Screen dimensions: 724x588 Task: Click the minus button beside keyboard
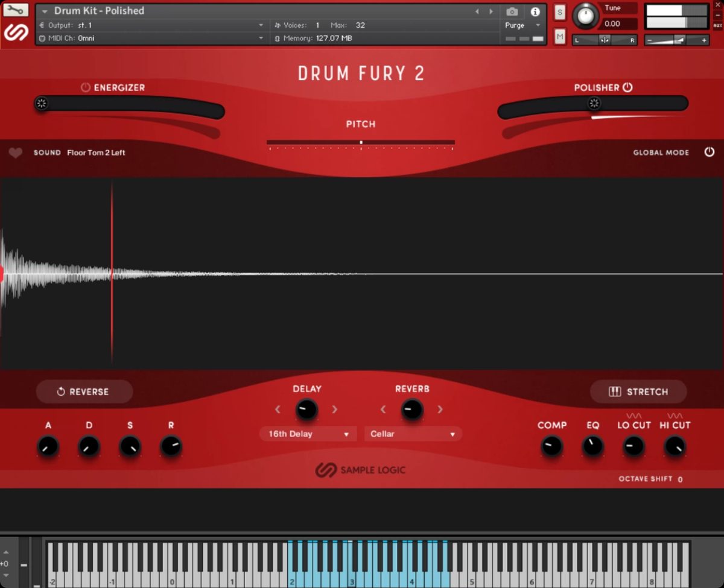24,565
